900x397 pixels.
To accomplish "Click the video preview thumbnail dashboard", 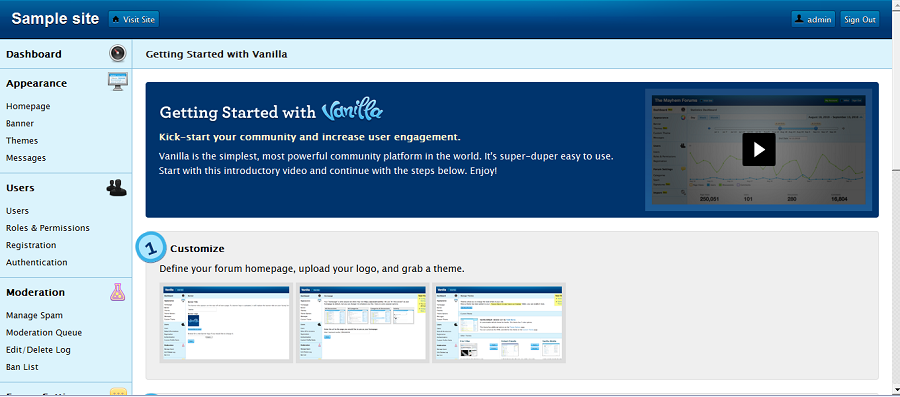I will (759, 149).
